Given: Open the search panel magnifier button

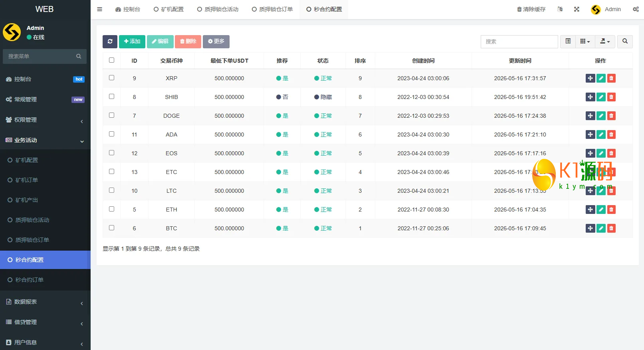Looking at the screenshot, I should coord(625,42).
